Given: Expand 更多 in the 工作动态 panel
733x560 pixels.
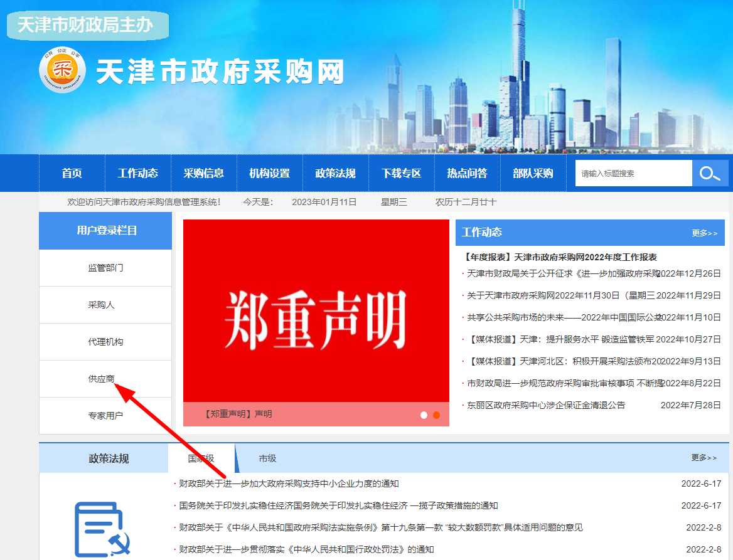Looking at the screenshot, I should click(704, 233).
